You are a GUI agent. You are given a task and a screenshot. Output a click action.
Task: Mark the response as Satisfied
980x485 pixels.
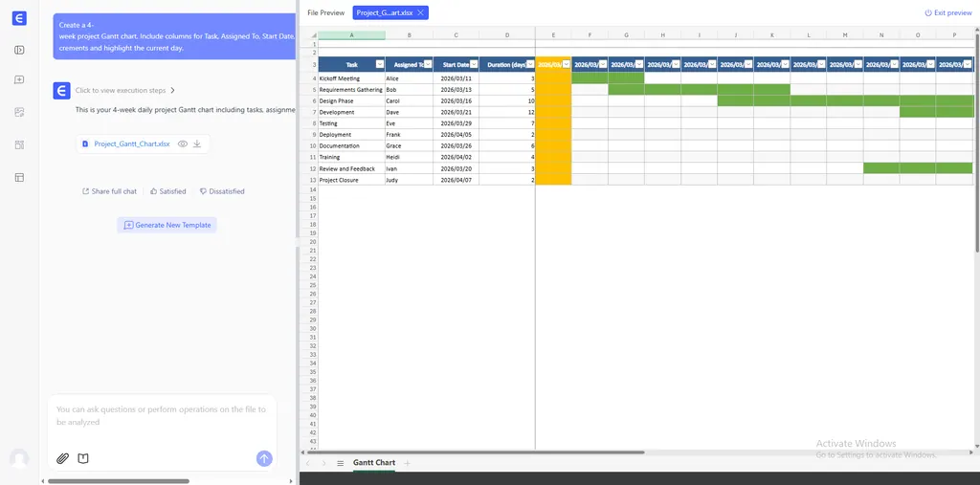(167, 191)
